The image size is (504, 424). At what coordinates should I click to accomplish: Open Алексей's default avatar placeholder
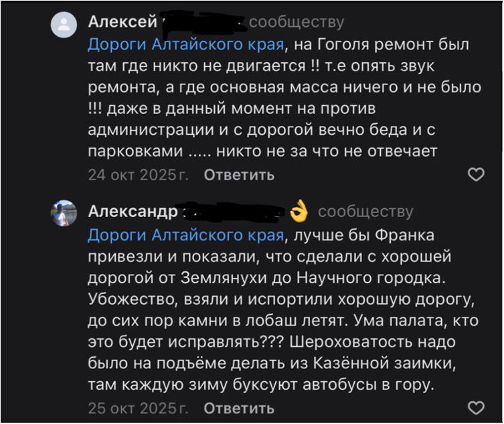(64, 25)
